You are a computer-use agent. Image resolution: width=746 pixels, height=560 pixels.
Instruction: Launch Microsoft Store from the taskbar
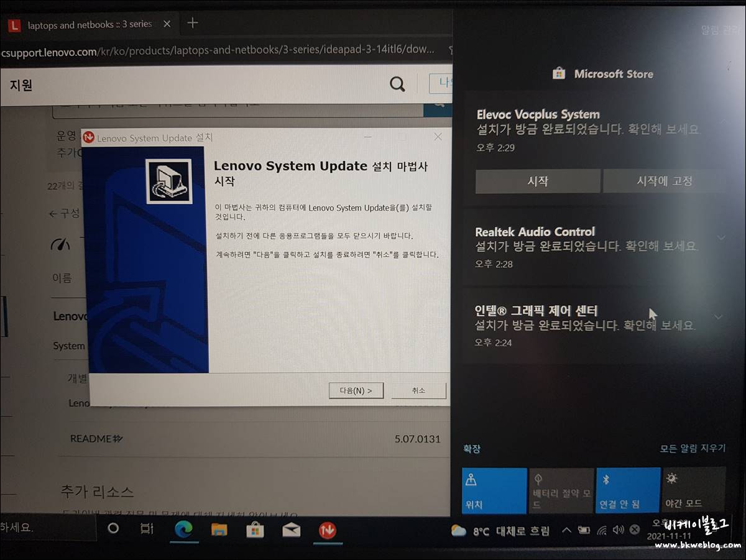[255, 530]
